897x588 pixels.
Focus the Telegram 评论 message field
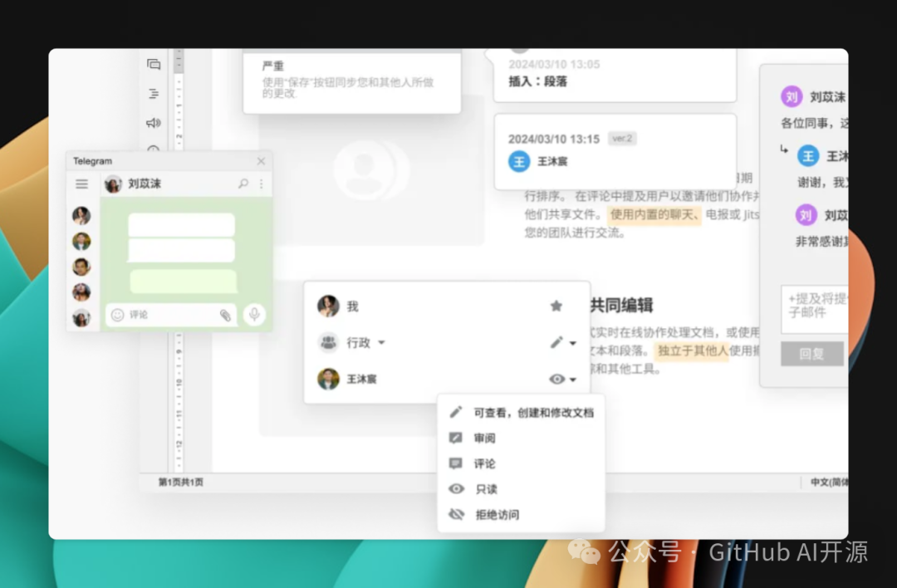[171, 315]
